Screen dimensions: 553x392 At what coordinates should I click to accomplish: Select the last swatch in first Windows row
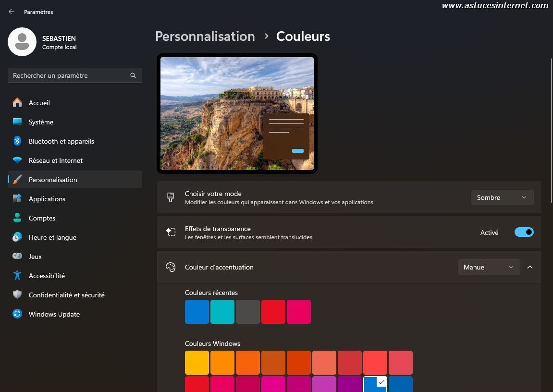(x=401, y=362)
